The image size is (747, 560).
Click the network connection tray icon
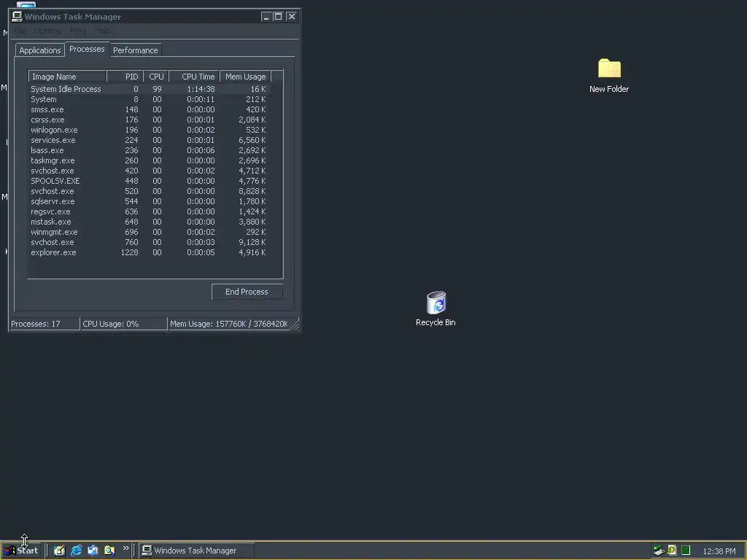(659, 551)
